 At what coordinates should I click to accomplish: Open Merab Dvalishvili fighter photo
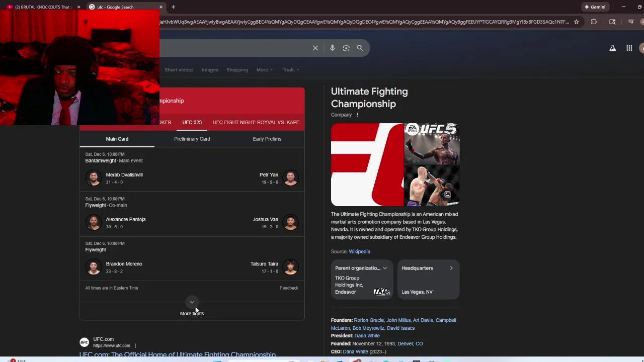pos(93,178)
